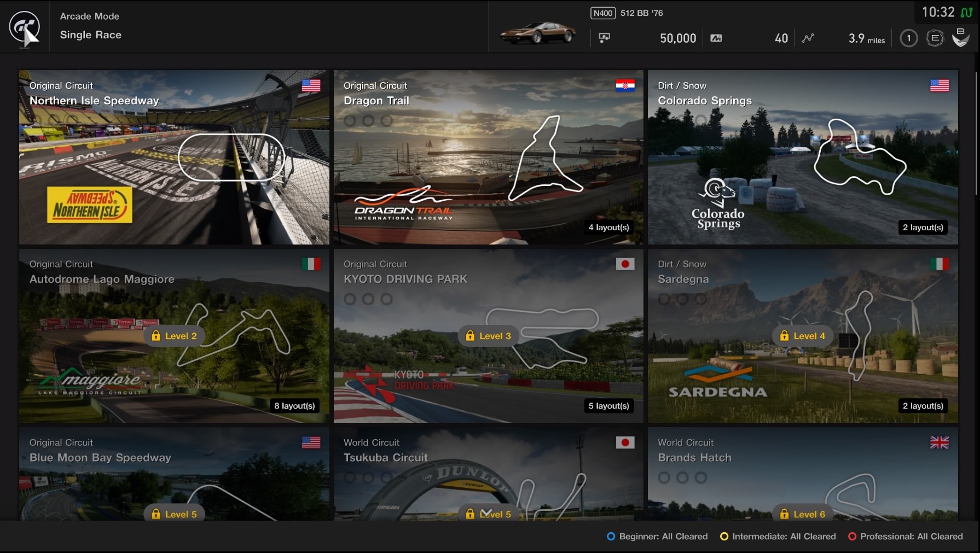The height and width of the screenshot is (553, 980).
Task: Click the 50,000 credits value
Action: coord(678,38)
